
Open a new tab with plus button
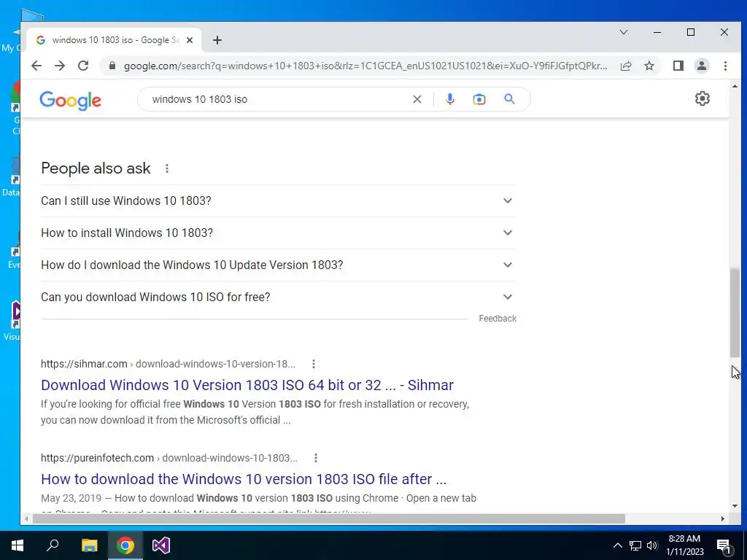coord(217,41)
